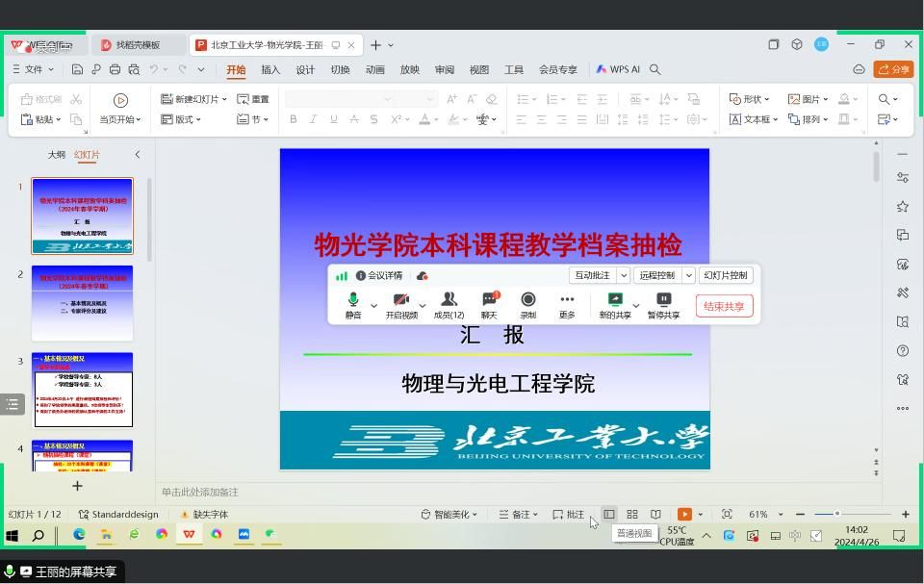The width and height of the screenshot is (924, 584).
Task: Expand the 远程控制 dropdown arrow
Action: click(689, 275)
